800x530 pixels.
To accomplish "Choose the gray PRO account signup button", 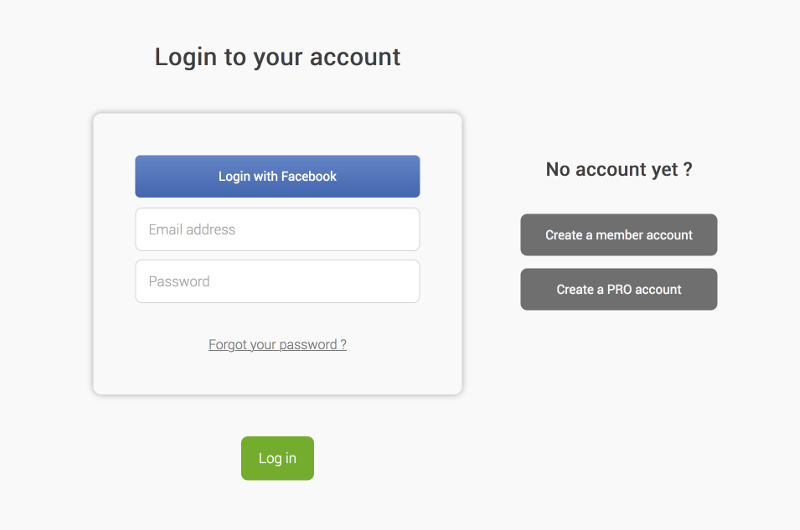I will click(x=618, y=289).
